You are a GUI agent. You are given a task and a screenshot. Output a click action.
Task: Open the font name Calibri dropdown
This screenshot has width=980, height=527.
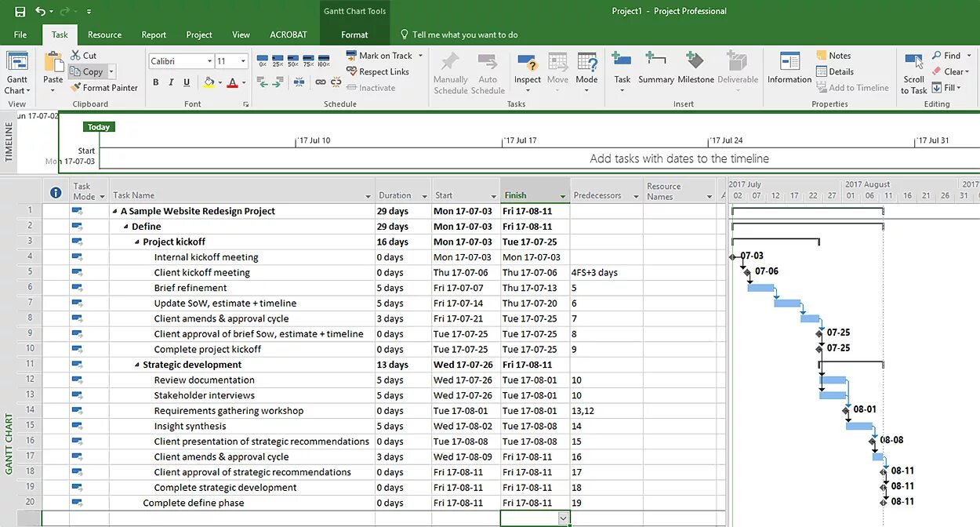point(209,61)
